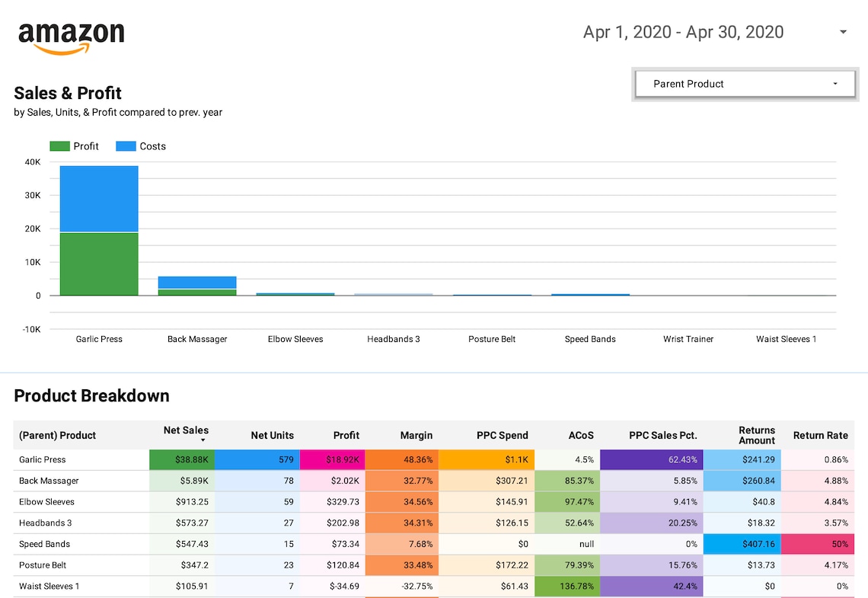The image size is (868, 598).
Task: Click the PPC Spend column header
Action: [x=503, y=435]
